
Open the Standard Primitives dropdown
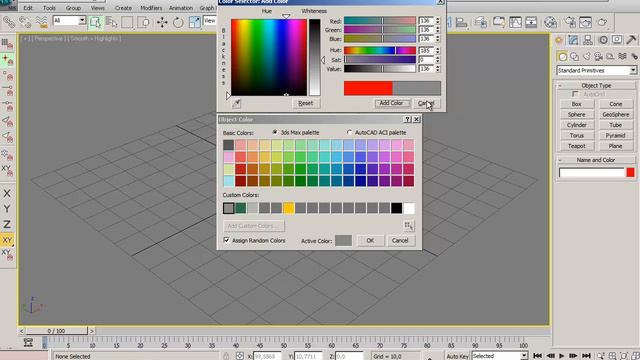click(596, 71)
